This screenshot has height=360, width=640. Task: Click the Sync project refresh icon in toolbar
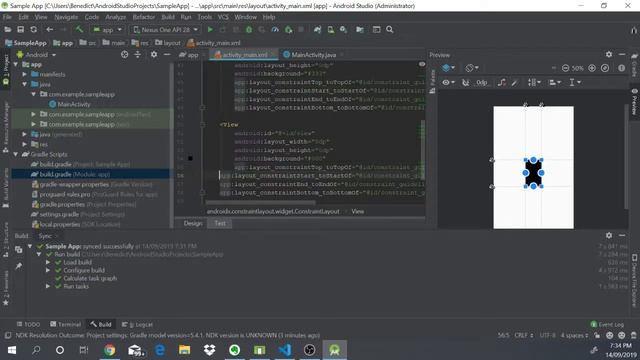(33, 29)
